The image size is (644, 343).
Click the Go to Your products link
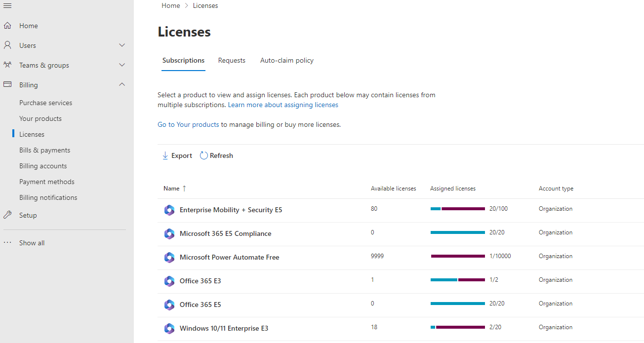point(188,124)
